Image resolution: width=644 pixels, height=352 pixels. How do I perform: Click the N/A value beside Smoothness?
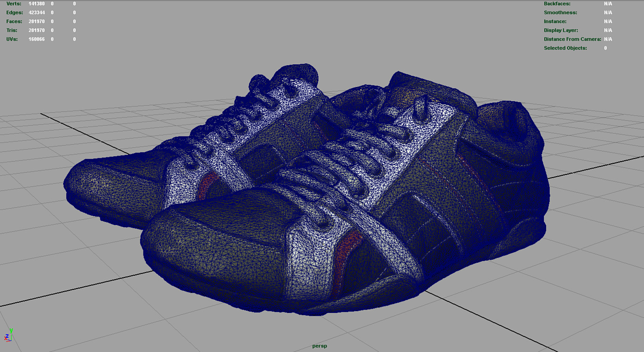click(x=608, y=12)
